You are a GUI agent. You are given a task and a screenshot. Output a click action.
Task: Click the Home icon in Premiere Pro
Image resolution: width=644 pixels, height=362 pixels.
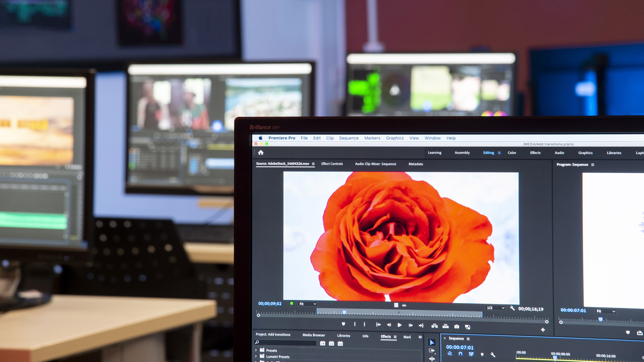pos(261,153)
